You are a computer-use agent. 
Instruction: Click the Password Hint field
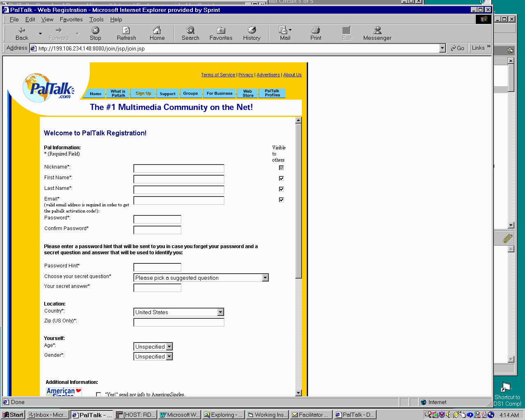pos(157,267)
